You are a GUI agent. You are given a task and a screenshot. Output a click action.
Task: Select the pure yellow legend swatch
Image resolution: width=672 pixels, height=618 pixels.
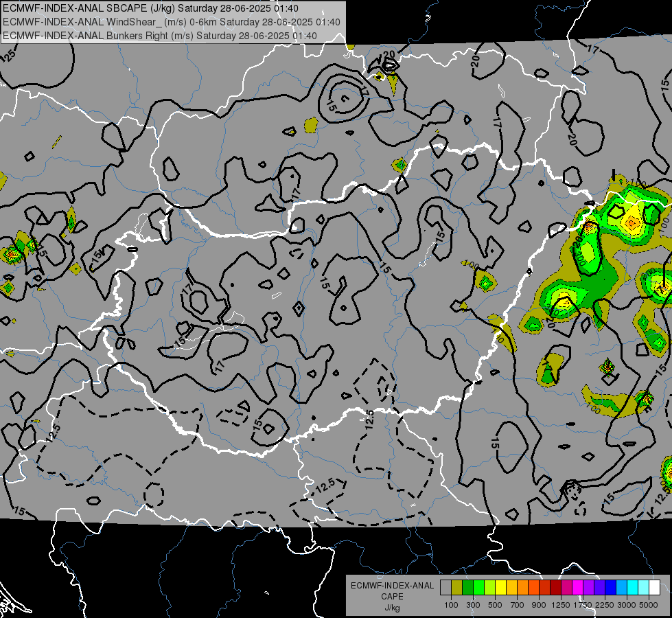[x=500, y=587]
